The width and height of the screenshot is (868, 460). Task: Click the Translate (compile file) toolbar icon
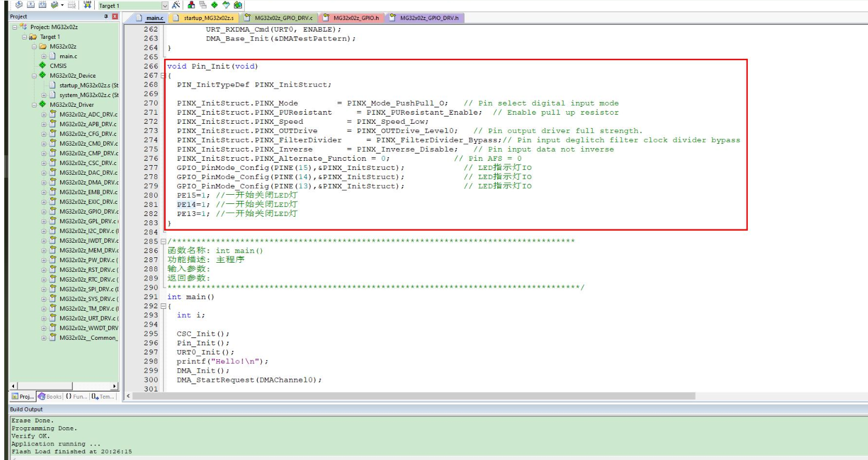[19, 5]
